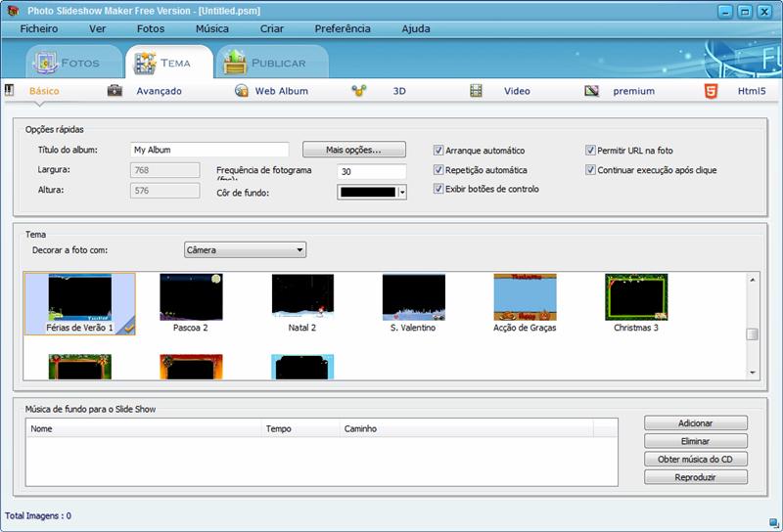The height and width of the screenshot is (532, 783).
Task: Open the Preferência menu
Action: [343, 28]
